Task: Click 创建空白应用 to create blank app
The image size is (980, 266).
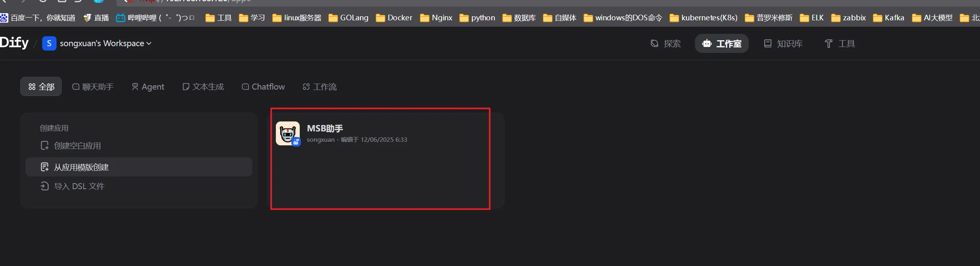Action: tap(77, 146)
